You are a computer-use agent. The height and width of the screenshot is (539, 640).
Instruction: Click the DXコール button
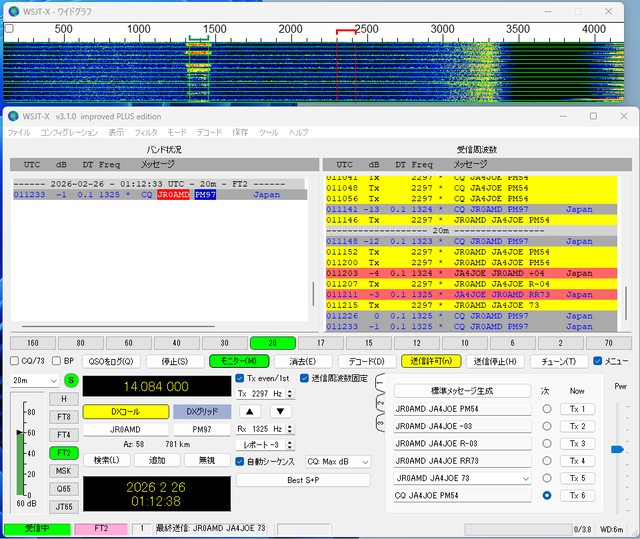[x=126, y=412]
